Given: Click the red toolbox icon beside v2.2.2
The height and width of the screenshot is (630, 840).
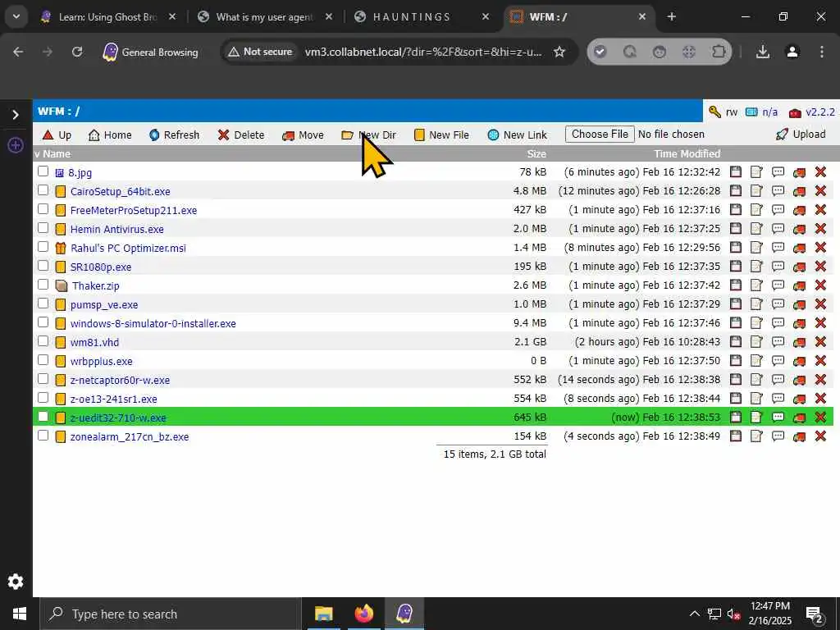Looking at the screenshot, I should click(x=795, y=112).
